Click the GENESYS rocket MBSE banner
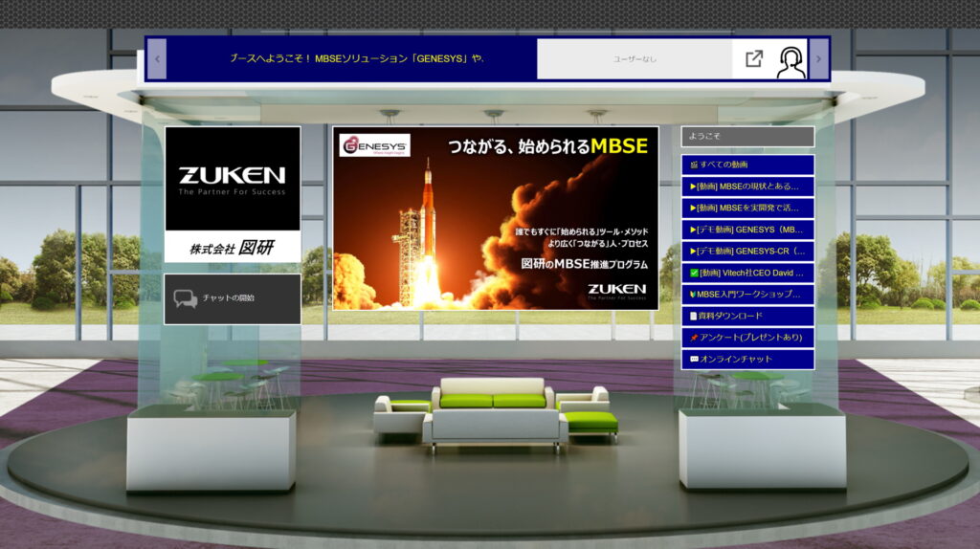This screenshot has width=980, height=549. coord(495,218)
